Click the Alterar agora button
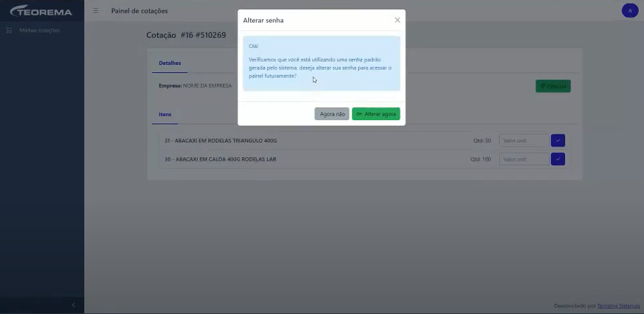 pyautogui.click(x=376, y=114)
